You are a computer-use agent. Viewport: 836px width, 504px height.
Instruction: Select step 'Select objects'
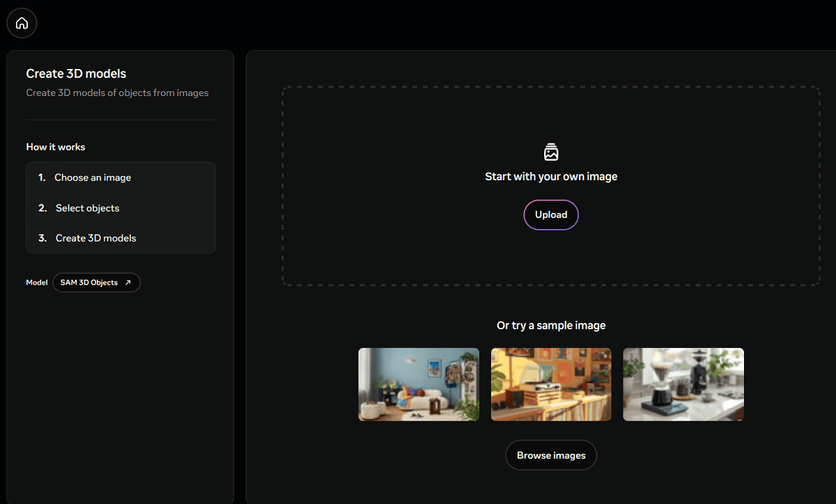click(x=87, y=208)
